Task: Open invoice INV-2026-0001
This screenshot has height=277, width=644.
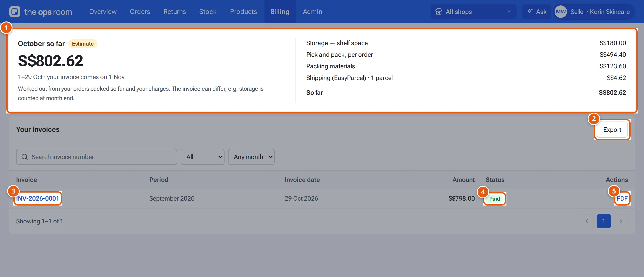Action: click(38, 198)
